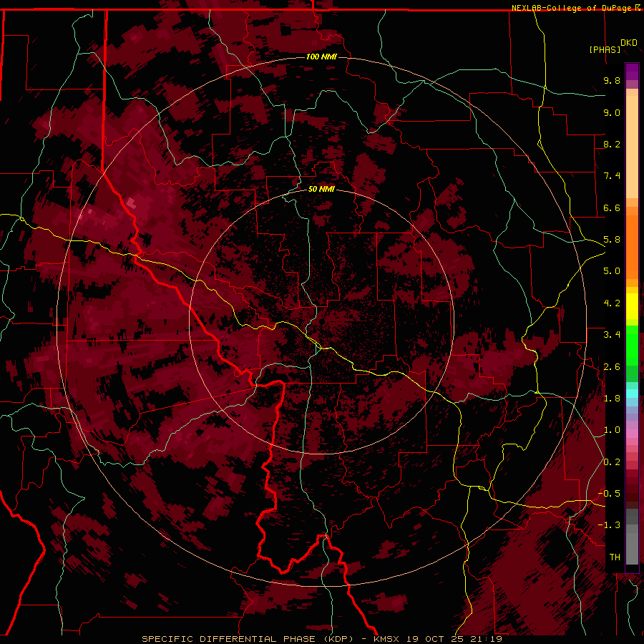Click the "DKD" label above the color scale

629,43
